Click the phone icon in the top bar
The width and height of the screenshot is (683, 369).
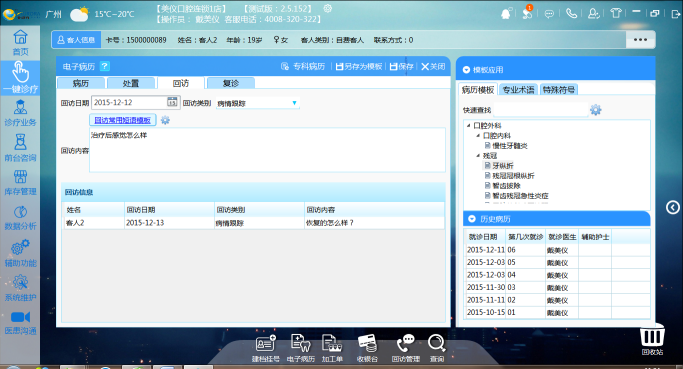pyautogui.click(x=571, y=14)
